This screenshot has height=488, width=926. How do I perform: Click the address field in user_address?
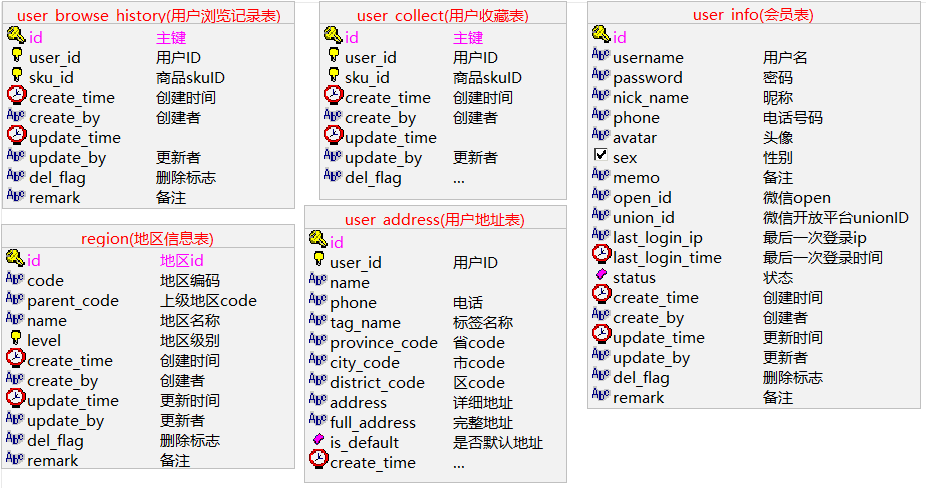(x=358, y=403)
